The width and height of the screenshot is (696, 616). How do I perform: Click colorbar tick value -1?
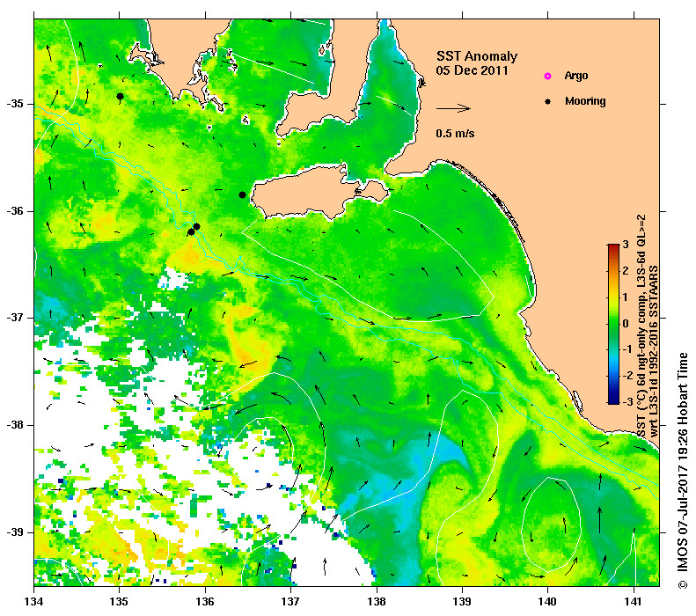(626, 349)
